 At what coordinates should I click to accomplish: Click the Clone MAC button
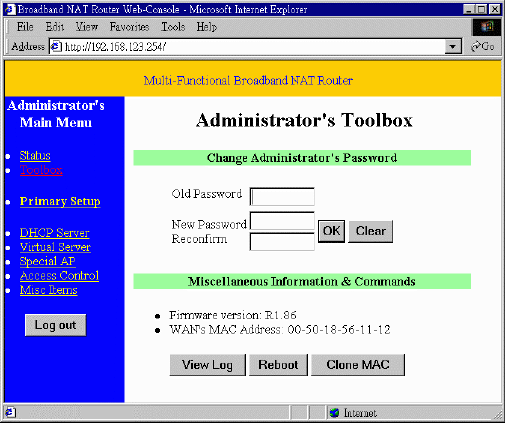[358, 365]
